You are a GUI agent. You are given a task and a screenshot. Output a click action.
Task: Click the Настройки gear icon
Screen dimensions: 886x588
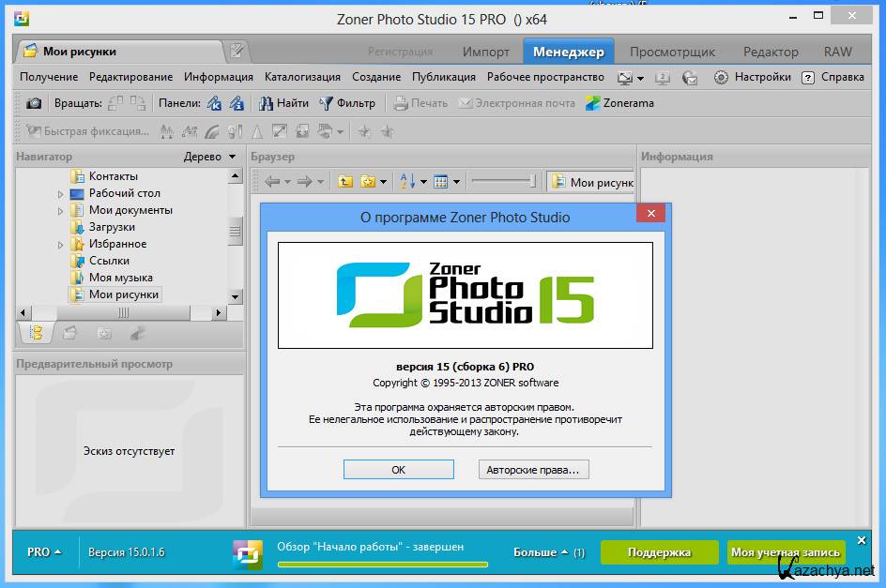721,77
